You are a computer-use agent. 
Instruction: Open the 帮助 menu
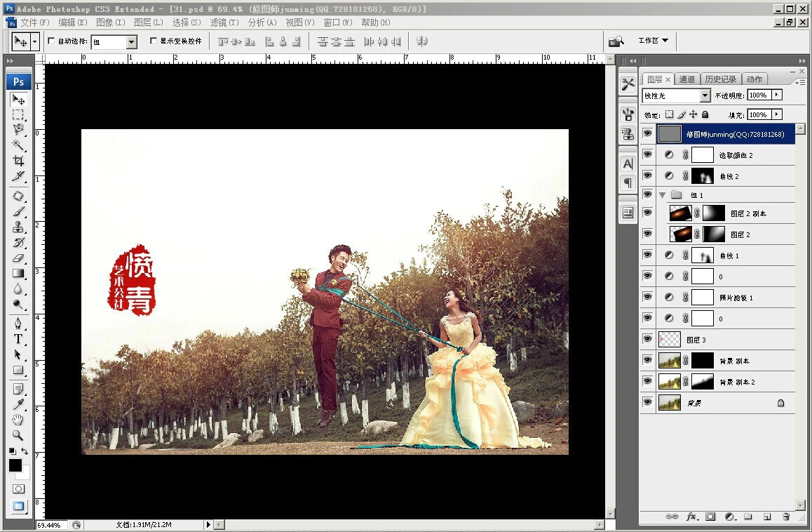(x=375, y=22)
